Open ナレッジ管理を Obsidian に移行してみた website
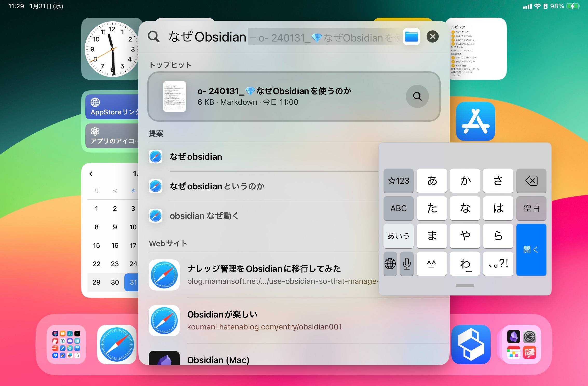Image resolution: width=588 pixels, height=386 pixels. 263,275
